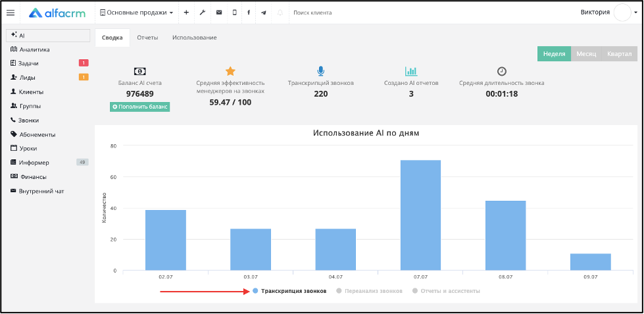Select the Квартал period button
The width and height of the screenshot is (644, 314).
tap(620, 54)
